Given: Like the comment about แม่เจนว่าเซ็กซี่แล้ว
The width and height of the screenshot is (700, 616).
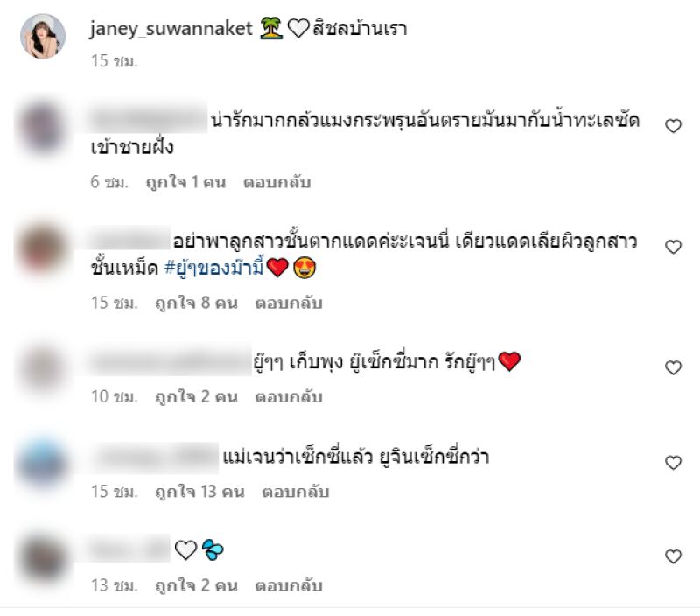Looking at the screenshot, I should (673, 463).
